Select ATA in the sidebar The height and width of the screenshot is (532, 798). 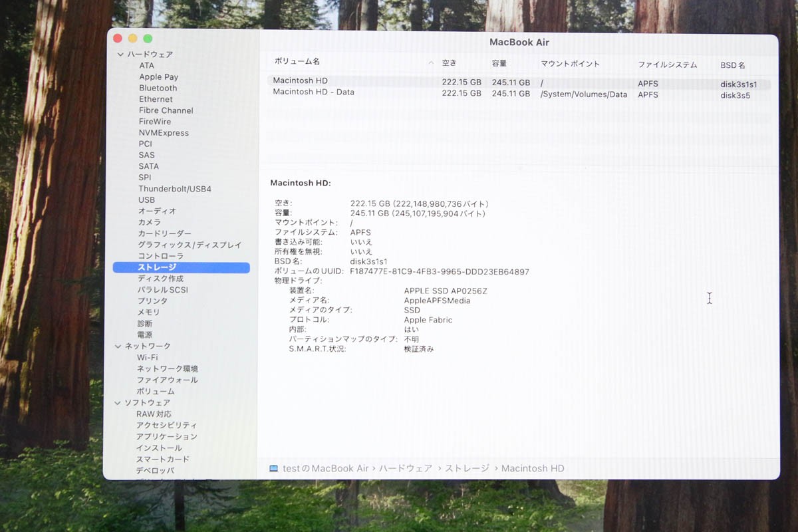click(x=146, y=65)
